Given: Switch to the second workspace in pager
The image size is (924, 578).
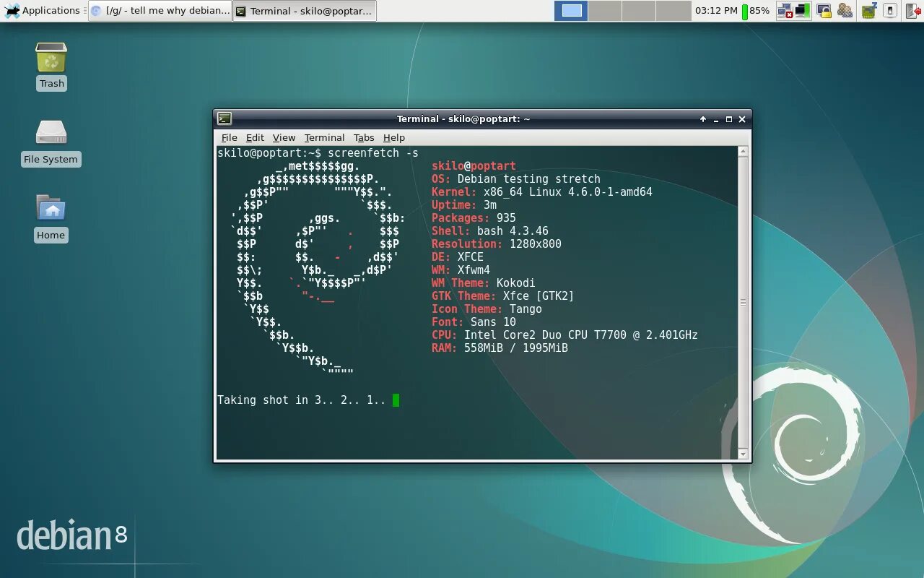Looking at the screenshot, I should point(605,11).
